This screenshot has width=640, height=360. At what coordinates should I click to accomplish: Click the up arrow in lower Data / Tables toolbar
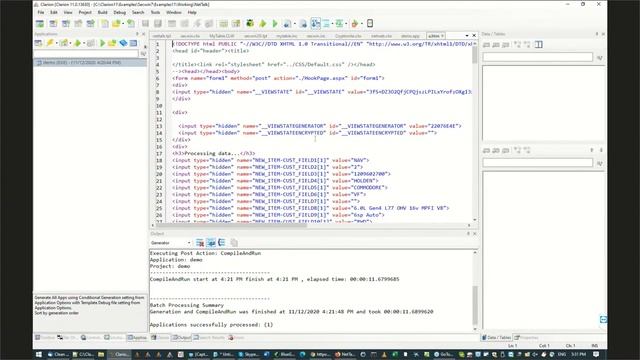coord(591,150)
